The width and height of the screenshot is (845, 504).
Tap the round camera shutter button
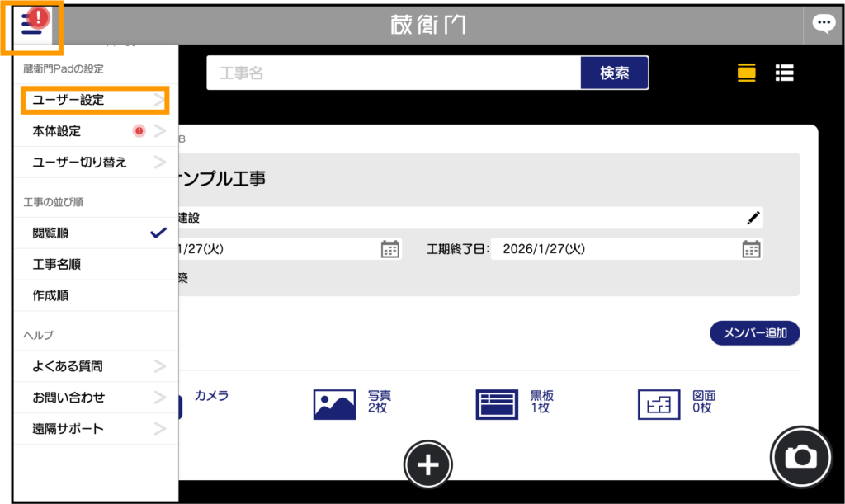(800, 455)
